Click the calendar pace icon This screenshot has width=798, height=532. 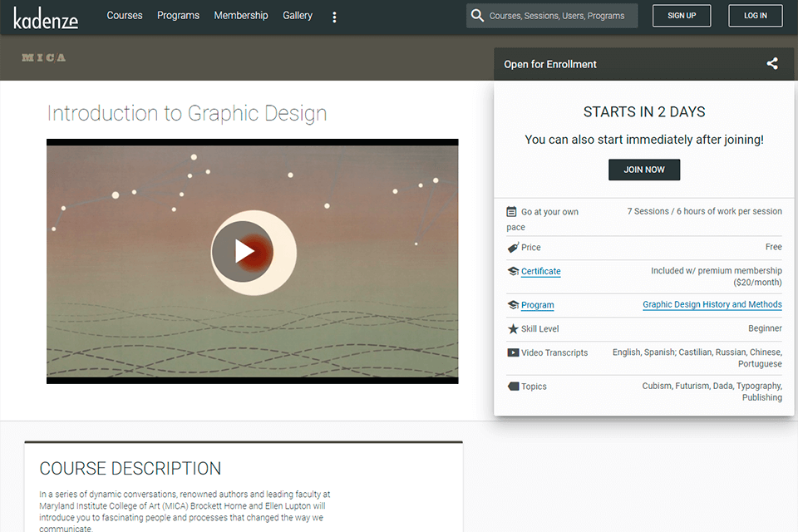click(x=512, y=212)
